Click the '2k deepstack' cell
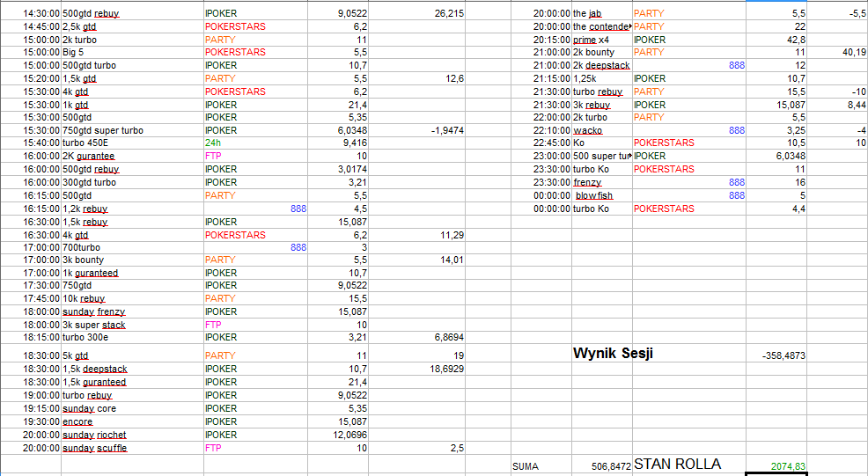 (602, 65)
